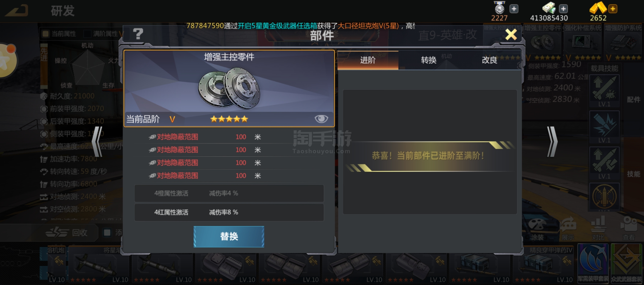The image size is (644, 285).
Task: Switch to the 改良 tab
Action: pyautogui.click(x=490, y=60)
